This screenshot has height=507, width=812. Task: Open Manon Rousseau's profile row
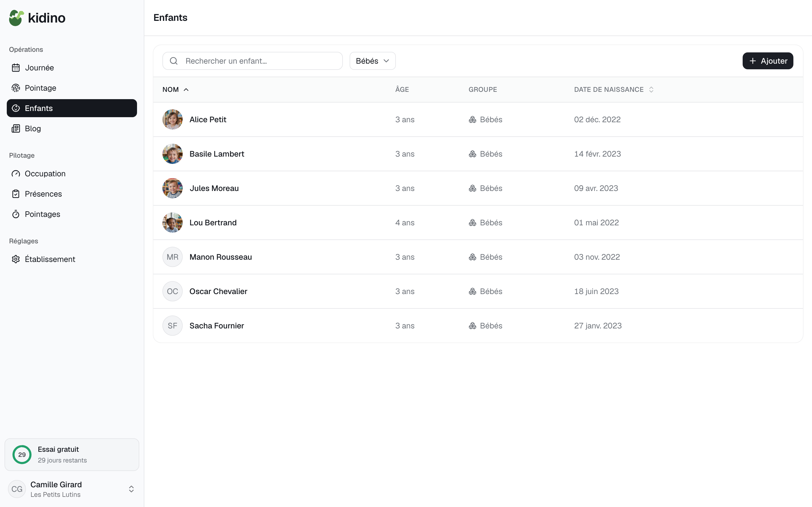pos(478,257)
